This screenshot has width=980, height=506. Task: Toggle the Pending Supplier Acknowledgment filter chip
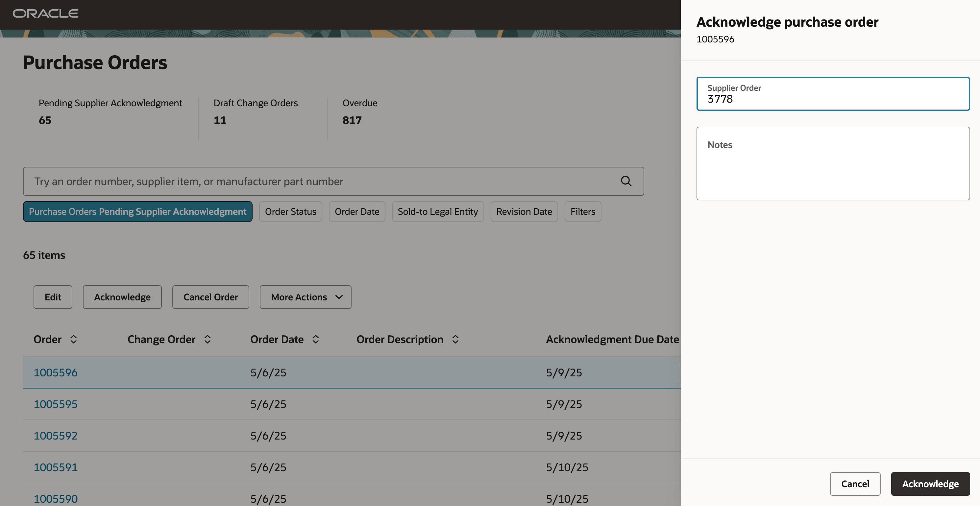coord(137,211)
